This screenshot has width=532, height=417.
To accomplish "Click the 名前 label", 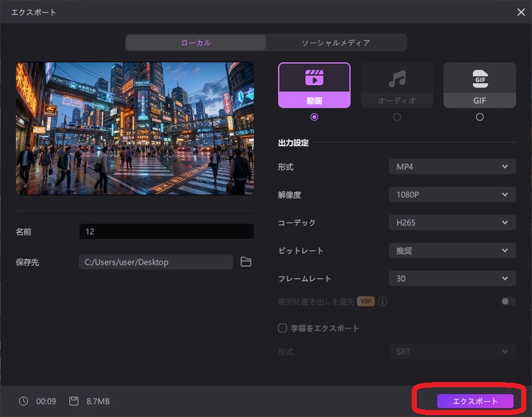I will coord(23,231).
